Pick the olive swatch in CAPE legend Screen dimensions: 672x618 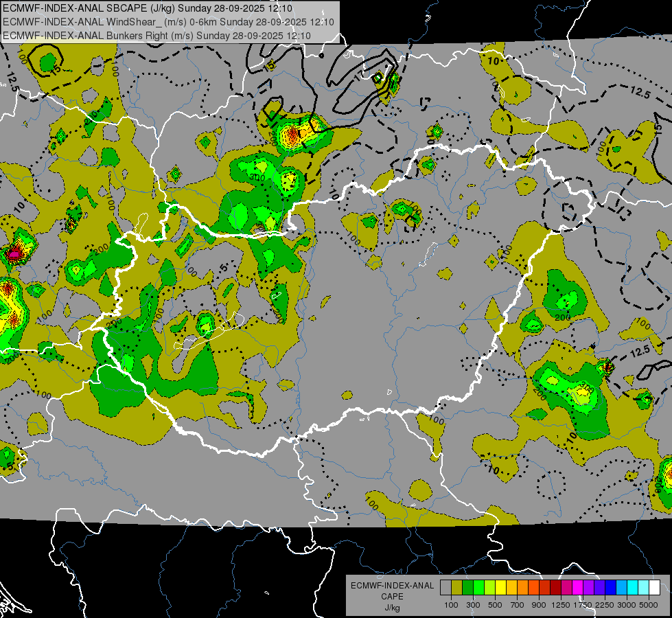[x=457, y=588]
